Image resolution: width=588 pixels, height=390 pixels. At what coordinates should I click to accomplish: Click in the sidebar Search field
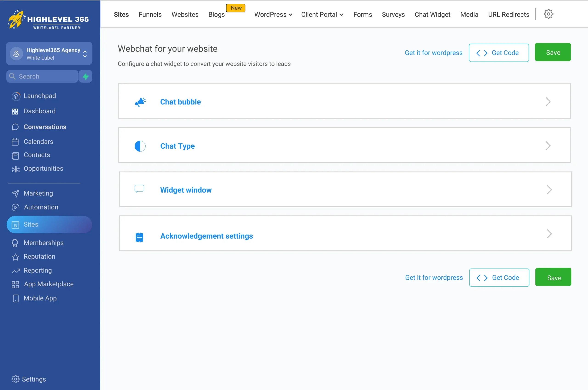click(x=45, y=76)
